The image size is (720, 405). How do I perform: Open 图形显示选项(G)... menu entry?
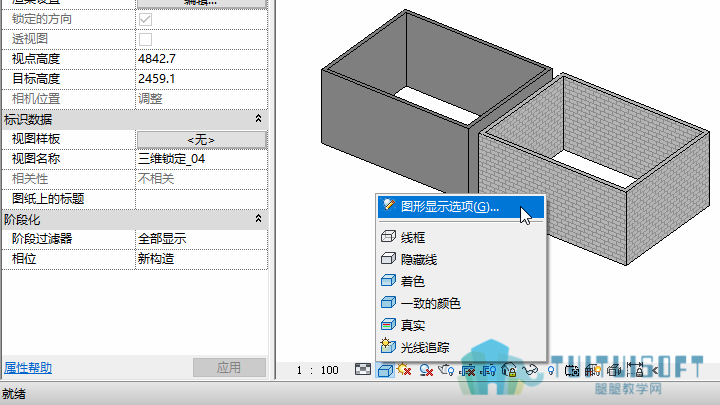461,207
